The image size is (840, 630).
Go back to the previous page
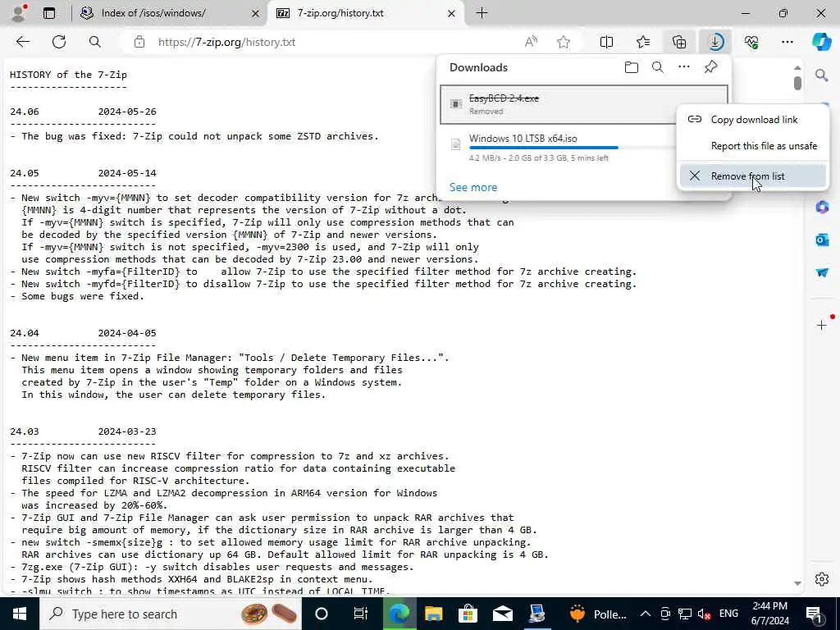coord(22,42)
